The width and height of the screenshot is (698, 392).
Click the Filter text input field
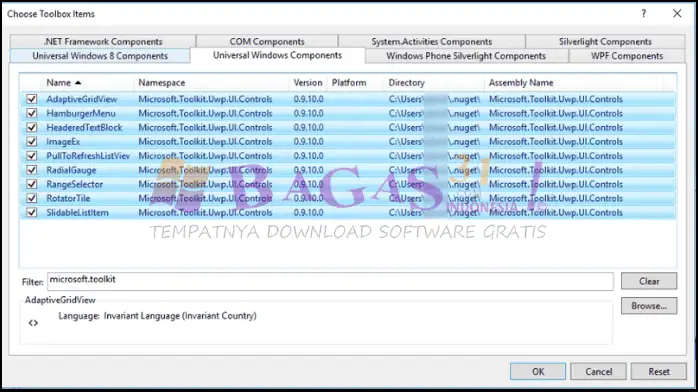point(330,281)
